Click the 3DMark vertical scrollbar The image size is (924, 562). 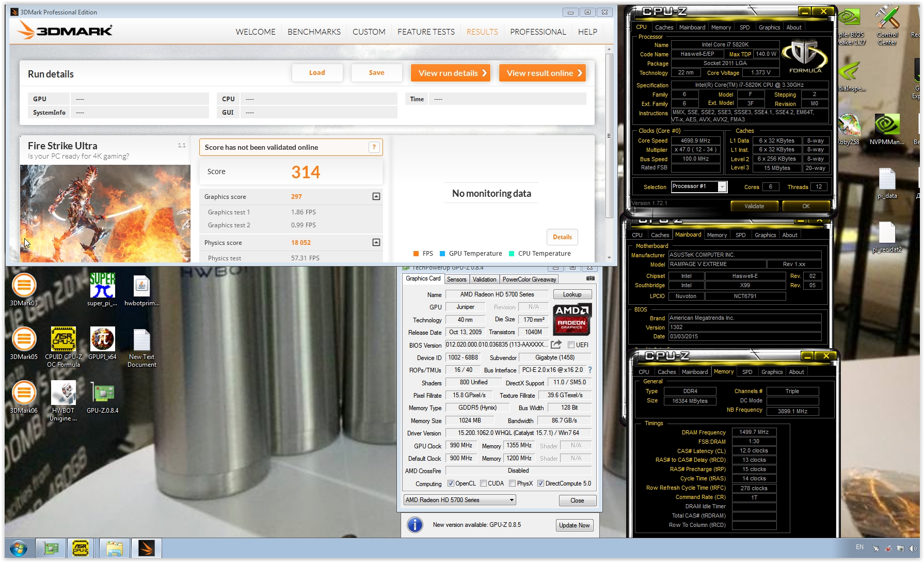click(609, 136)
